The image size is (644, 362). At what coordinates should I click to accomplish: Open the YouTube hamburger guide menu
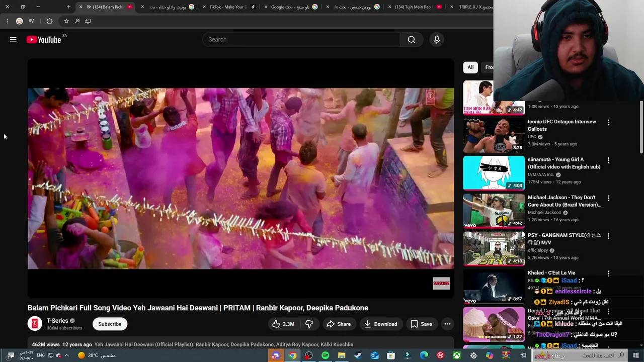click(13, 40)
